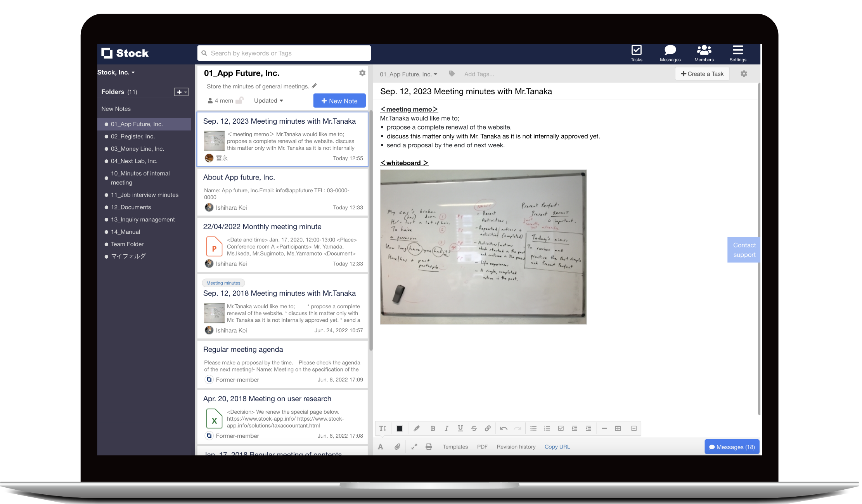Open Members from the top bar

[704, 53]
